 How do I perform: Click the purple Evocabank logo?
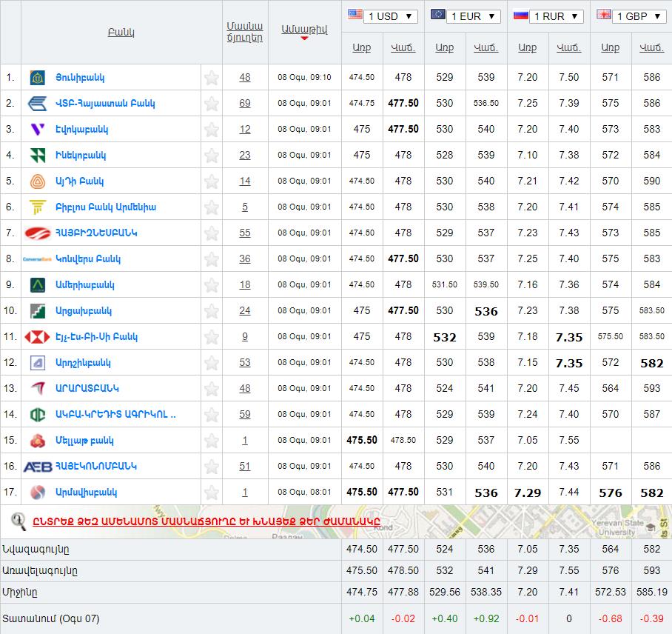(x=37, y=130)
